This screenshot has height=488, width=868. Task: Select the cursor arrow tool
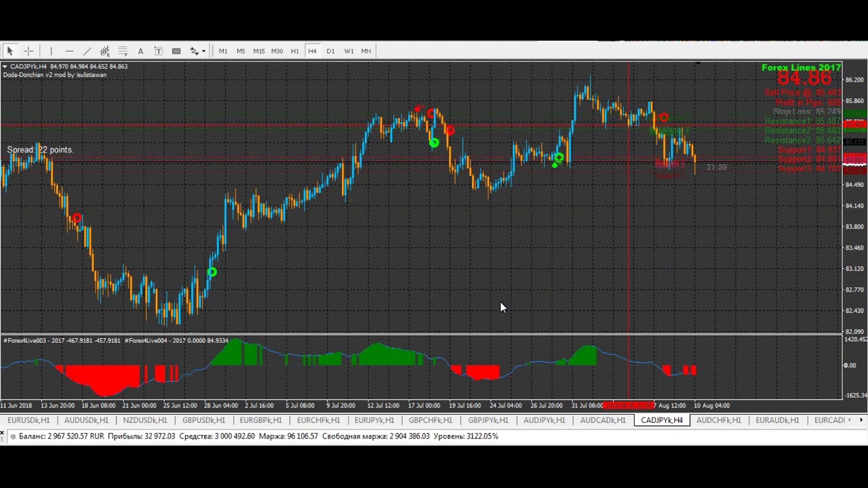(10, 51)
